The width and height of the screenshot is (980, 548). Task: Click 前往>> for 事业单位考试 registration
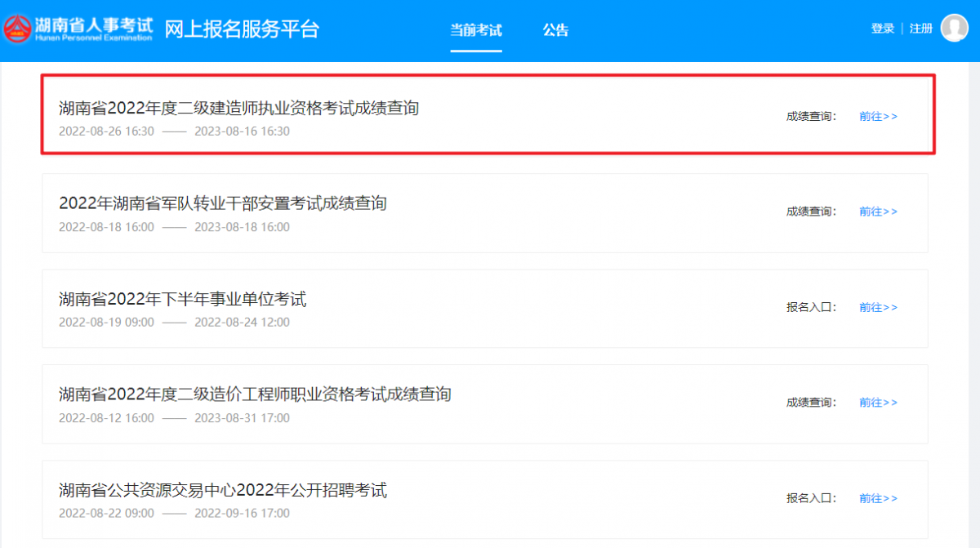(878, 307)
